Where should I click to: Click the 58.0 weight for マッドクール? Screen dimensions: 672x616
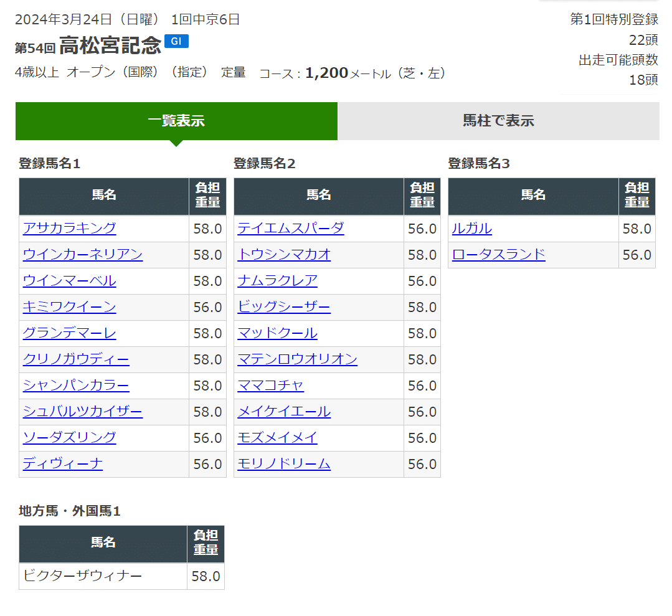(x=422, y=333)
